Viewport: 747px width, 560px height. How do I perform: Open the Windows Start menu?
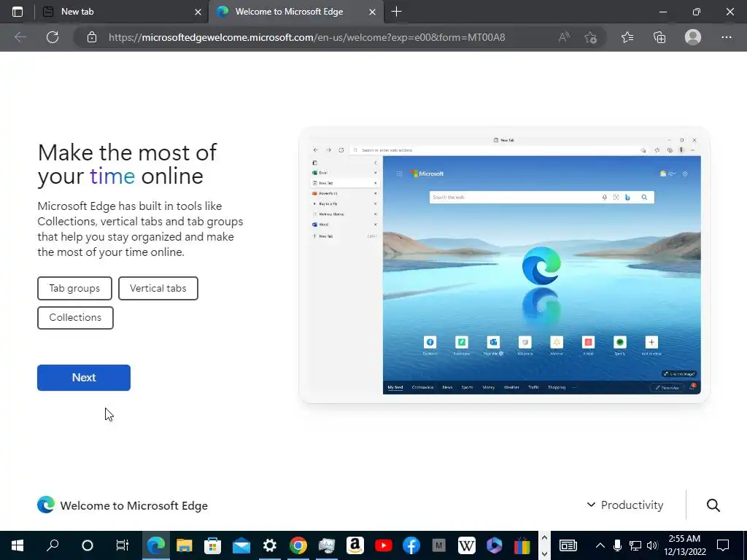tap(18, 545)
